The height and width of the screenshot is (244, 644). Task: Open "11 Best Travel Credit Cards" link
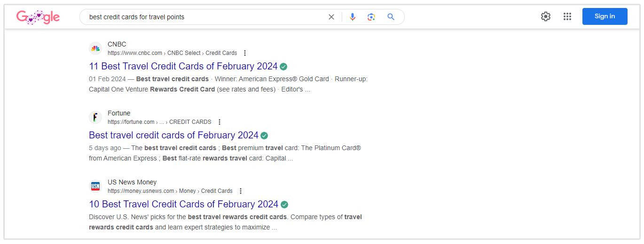183,66
